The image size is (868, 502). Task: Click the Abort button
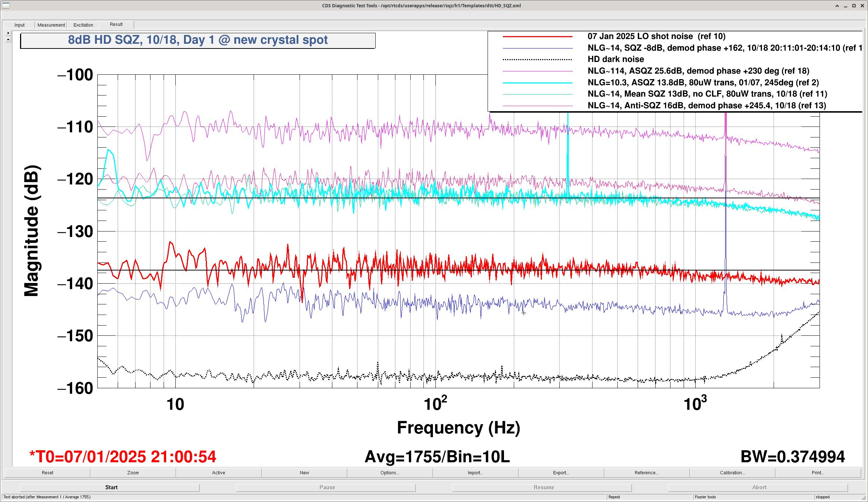click(758, 487)
